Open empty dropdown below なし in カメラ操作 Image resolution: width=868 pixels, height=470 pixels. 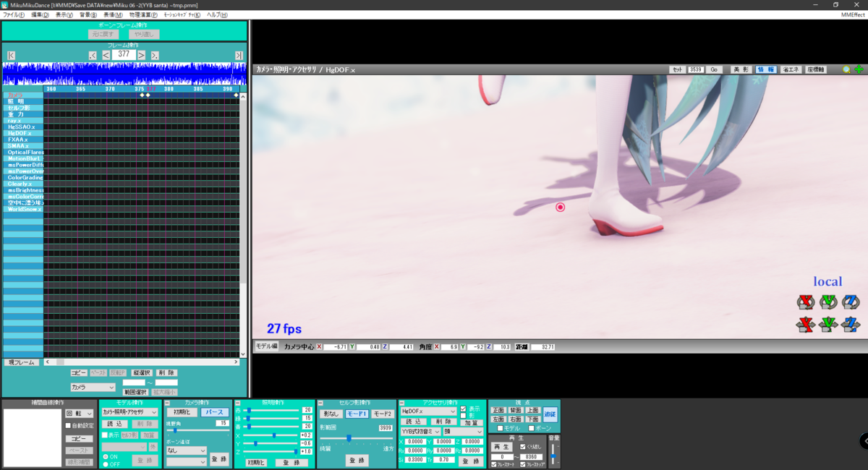tap(187, 461)
